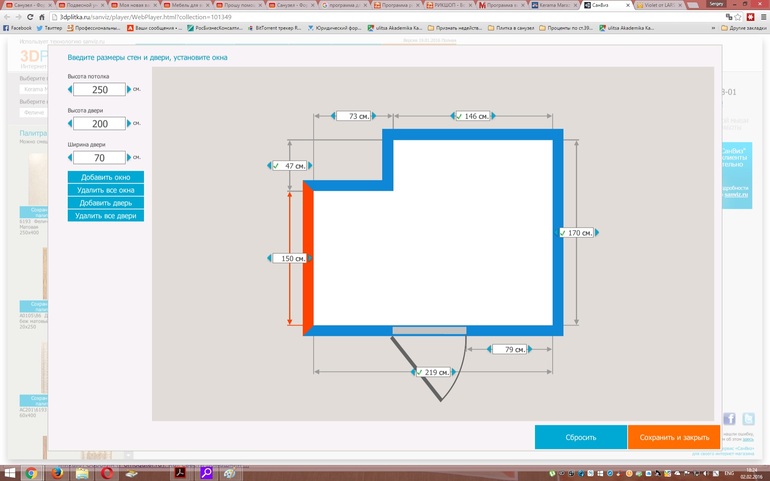The image size is (770, 481).
Task: Click the decrease arrow for door width
Action: (x=69, y=158)
